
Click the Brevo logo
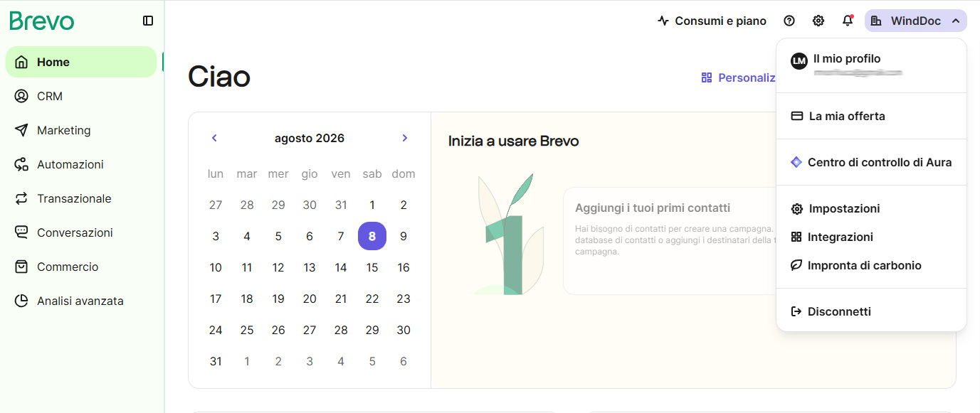42,21
